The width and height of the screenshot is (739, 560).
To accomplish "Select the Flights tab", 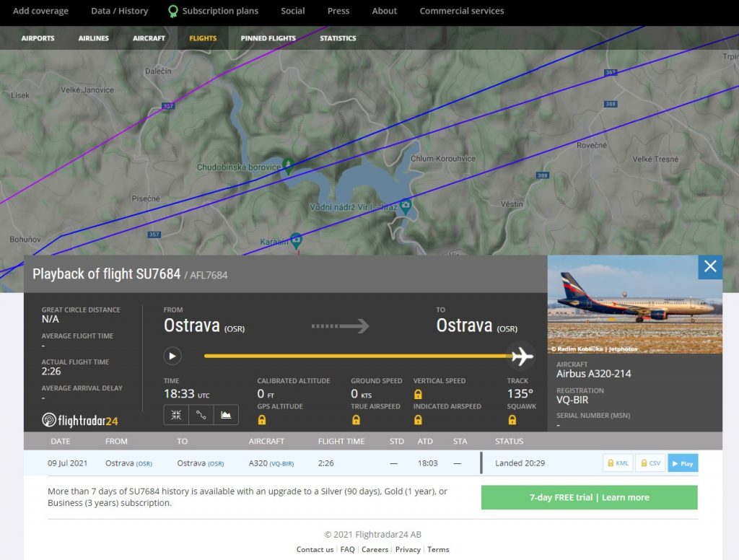I will tap(203, 38).
